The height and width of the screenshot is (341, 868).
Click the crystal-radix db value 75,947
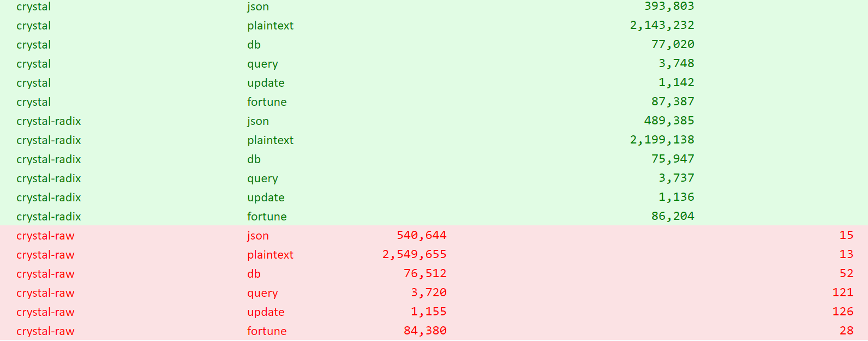[x=673, y=159]
